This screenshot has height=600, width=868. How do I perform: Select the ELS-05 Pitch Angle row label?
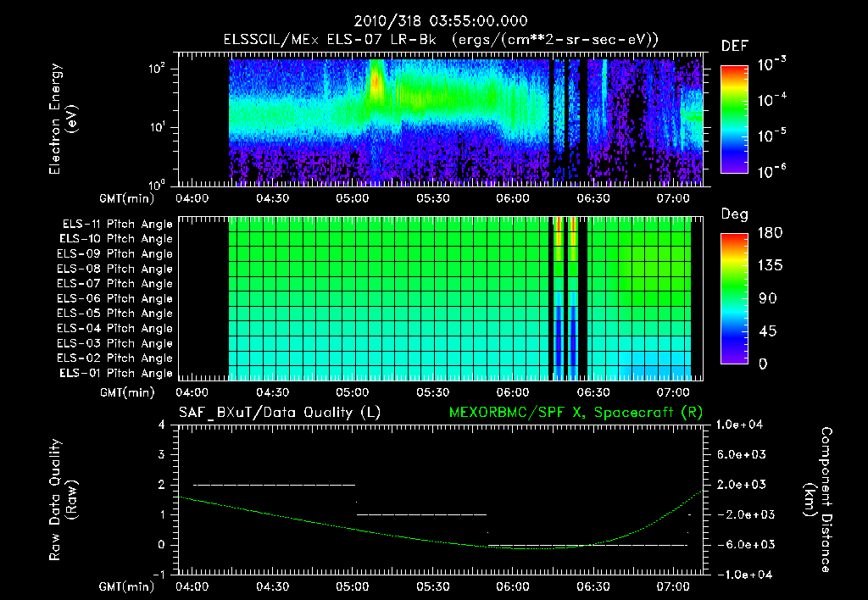pyautogui.click(x=114, y=314)
